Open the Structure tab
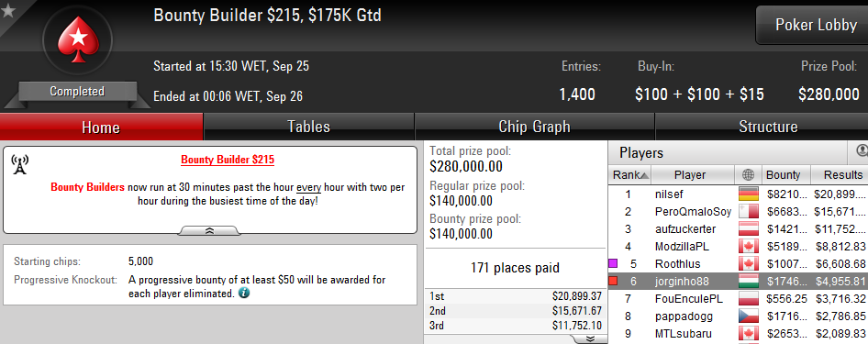Viewport: 868px width, 344px height. [768, 127]
